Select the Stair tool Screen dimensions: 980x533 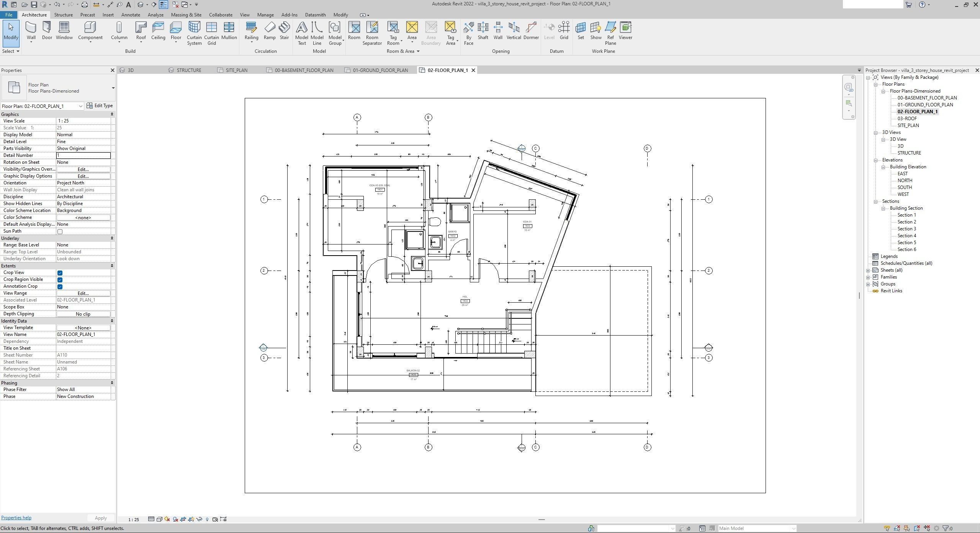284,31
